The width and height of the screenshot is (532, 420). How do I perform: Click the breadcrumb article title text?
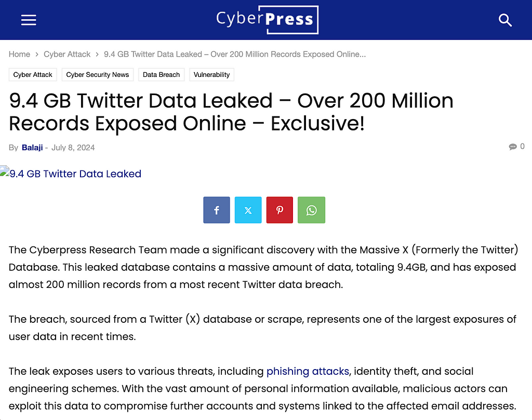tap(235, 55)
